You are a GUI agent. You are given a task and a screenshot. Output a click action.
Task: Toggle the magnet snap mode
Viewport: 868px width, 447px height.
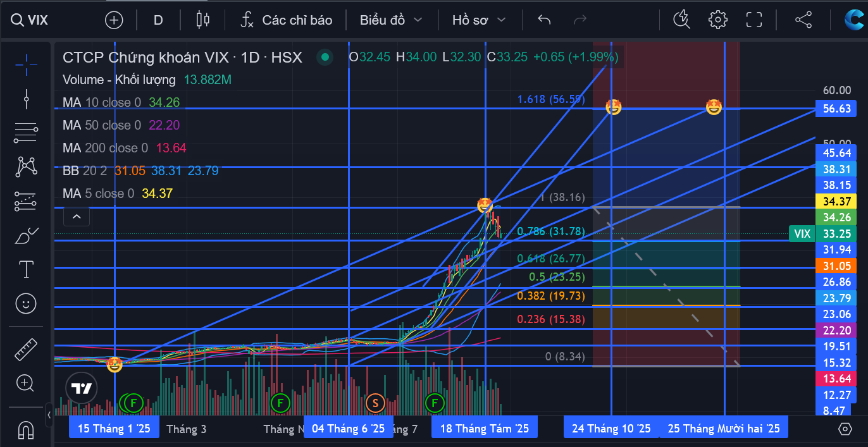[26, 431]
